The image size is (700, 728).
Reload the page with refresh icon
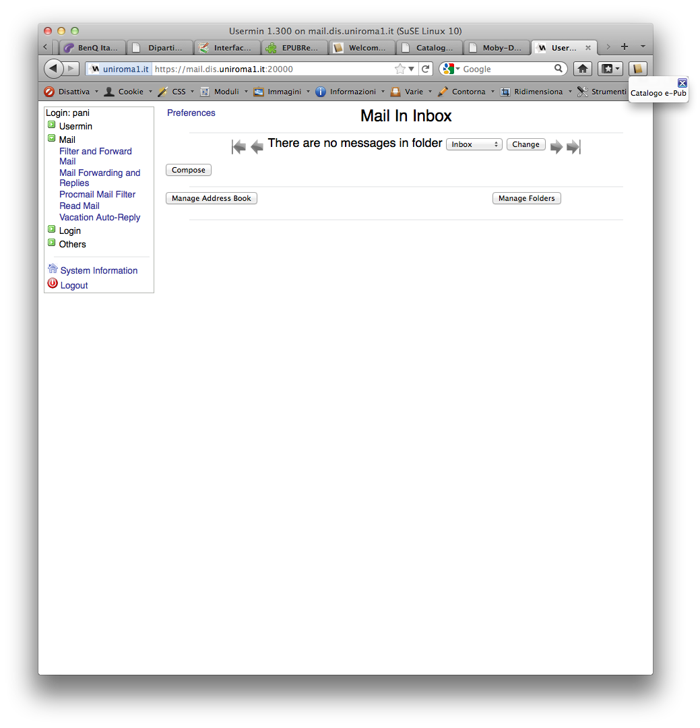426,69
